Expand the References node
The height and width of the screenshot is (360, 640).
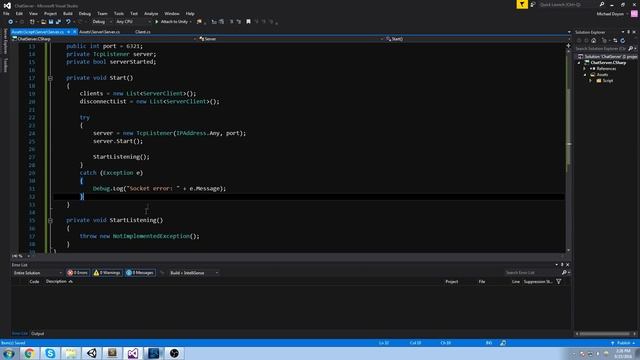pos(584,69)
